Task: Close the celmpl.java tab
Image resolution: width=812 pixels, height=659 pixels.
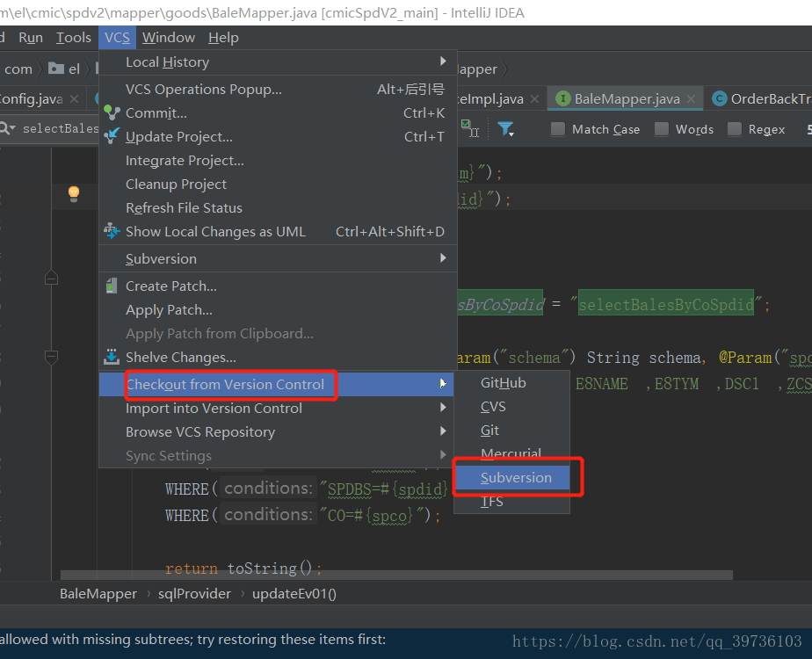Action: pyautogui.click(x=534, y=99)
